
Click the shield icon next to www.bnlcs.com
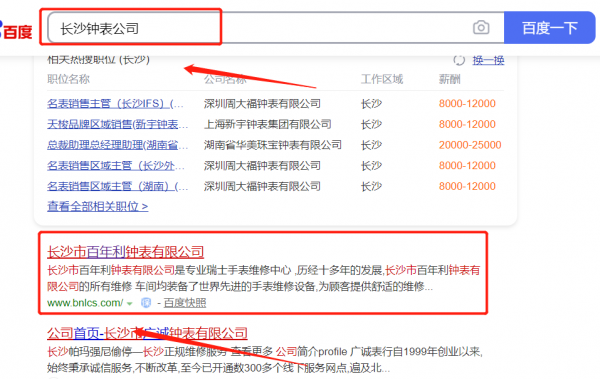[x=146, y=303]
